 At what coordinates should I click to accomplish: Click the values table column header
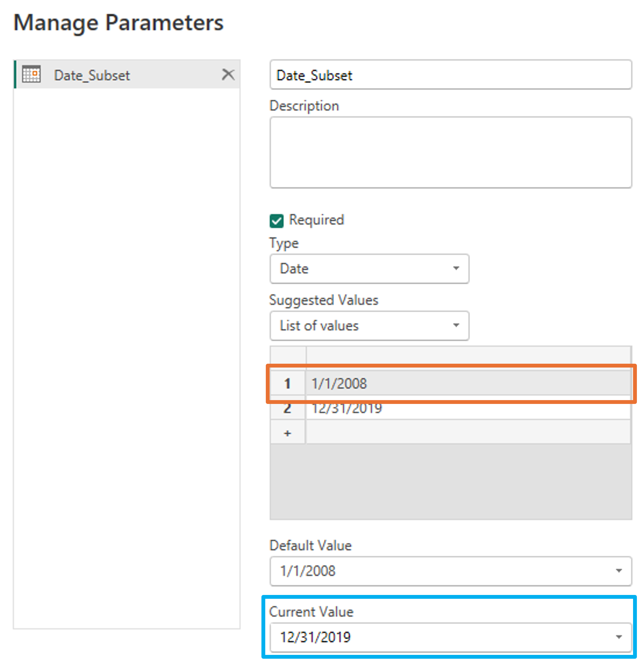[x=468, y=358]
